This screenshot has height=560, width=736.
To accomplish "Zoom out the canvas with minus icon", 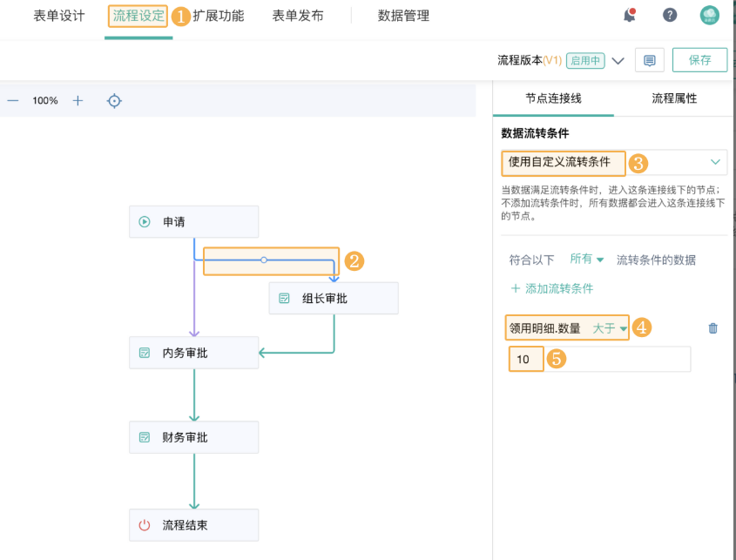I will pyautogui.click(x=13, y=100).
